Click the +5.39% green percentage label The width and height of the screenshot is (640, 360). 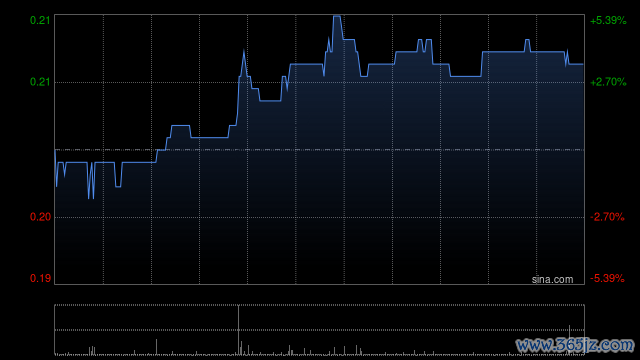(608, 20)
